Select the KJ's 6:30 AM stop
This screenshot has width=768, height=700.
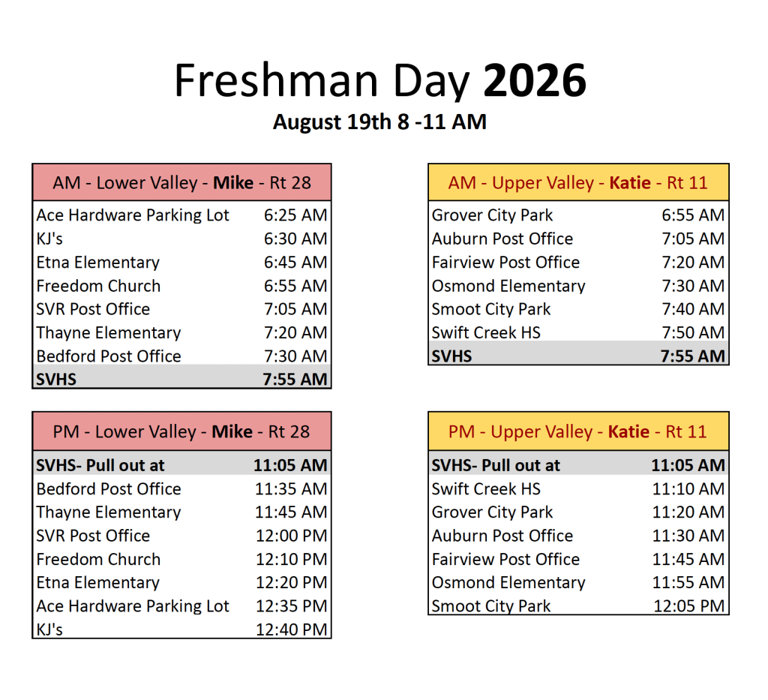tap(181, 239)
